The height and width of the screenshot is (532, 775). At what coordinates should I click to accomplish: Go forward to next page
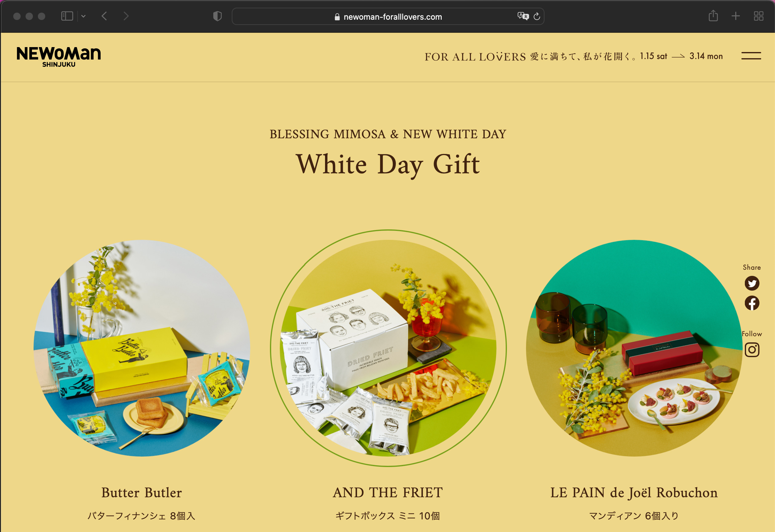[126, 16]
